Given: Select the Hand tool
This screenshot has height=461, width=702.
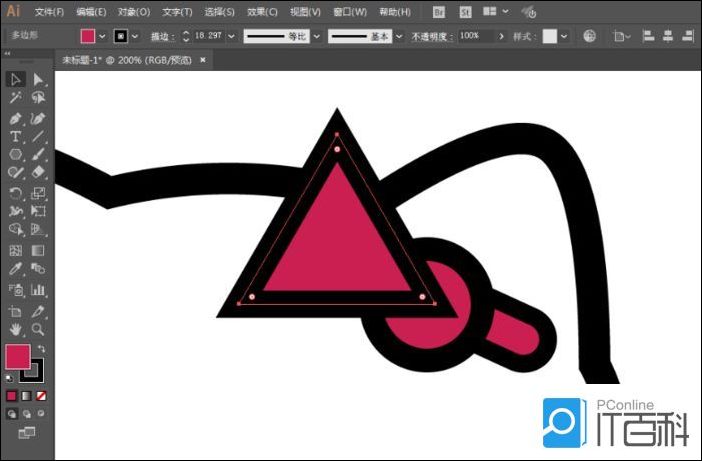Looking at the screenshot, I should 16,328.
